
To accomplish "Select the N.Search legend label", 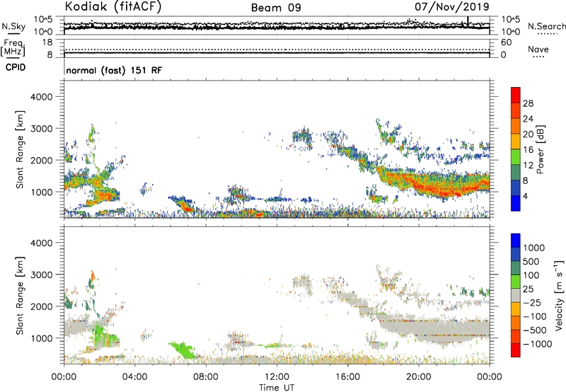I will coord(546,26).
